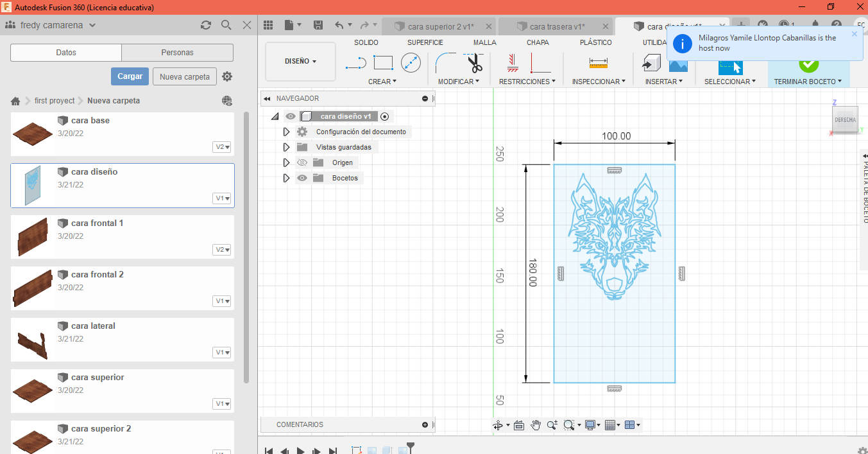The image size is (868, 454).
Task: Undo the last action arrow
Action: click(339, 25)
